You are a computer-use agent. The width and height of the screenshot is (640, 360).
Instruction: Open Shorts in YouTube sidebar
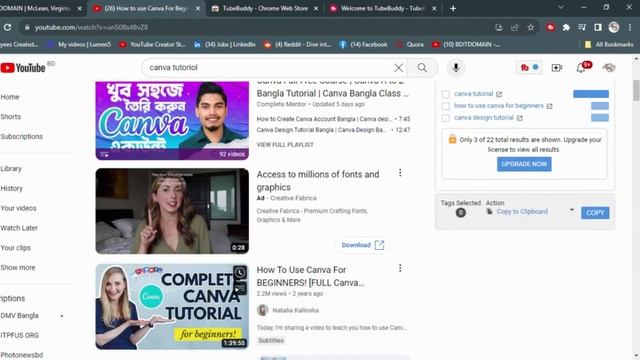pyautogui.click(x=11, y=117)
